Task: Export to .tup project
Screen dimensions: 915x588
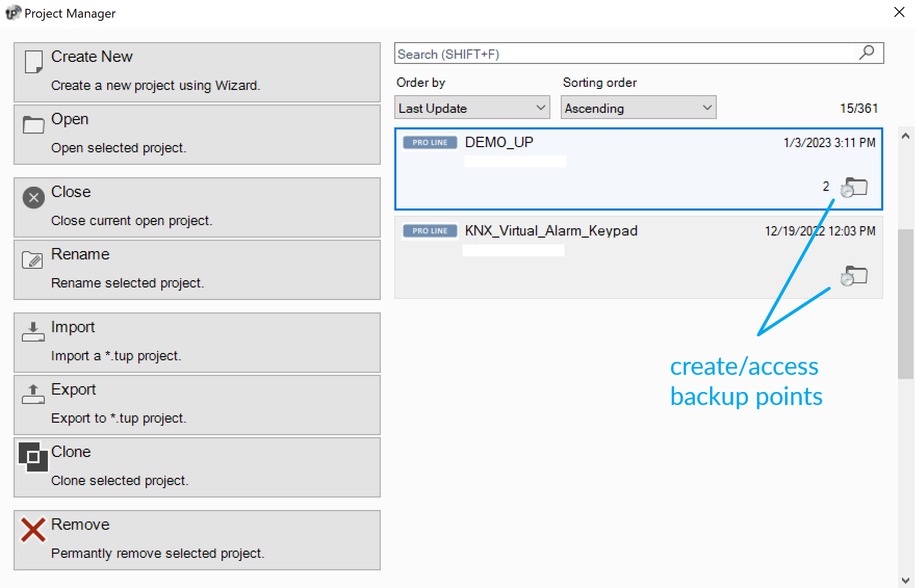Action: coord(197,405)
